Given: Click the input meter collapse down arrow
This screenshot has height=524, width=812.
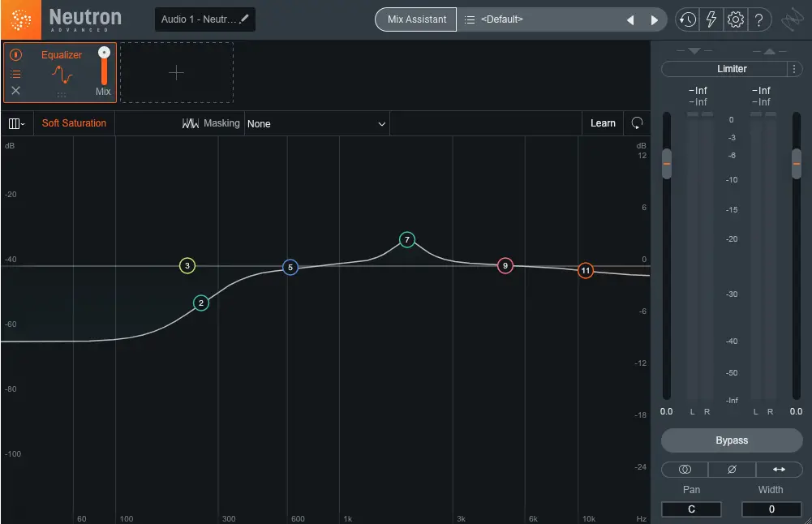Looking at the screenshot, I should pos(694,51).
